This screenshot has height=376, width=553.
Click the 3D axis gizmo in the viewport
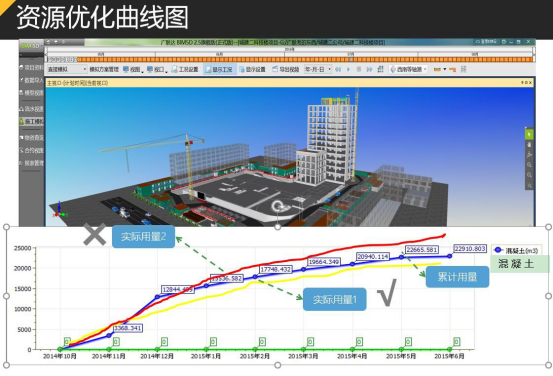coord(60,210)
